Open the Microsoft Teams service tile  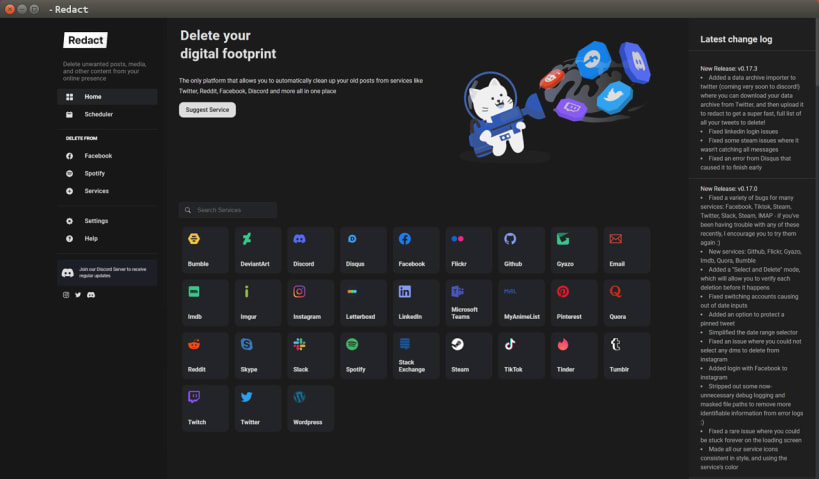pyautogui.click(x=469, y=303)
